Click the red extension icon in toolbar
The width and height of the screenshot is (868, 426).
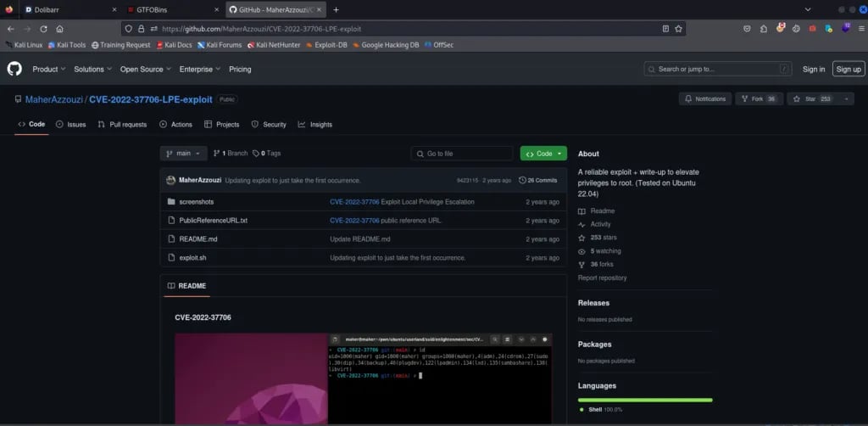coord(813,29)
